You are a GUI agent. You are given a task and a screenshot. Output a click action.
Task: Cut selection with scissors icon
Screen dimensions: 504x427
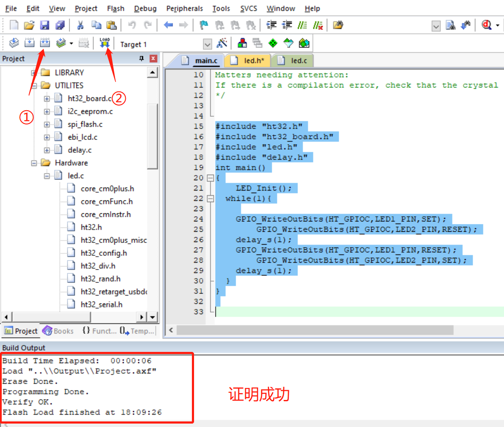(80, 25)
